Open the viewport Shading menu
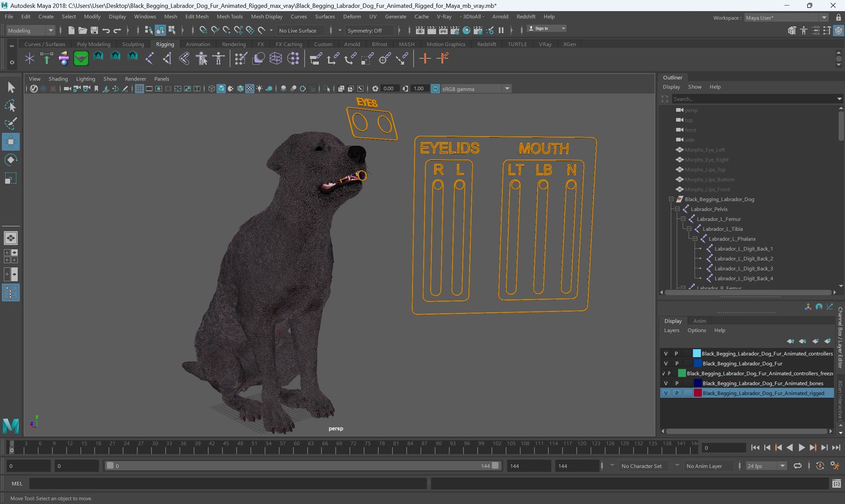 click(x=58, y=79)
